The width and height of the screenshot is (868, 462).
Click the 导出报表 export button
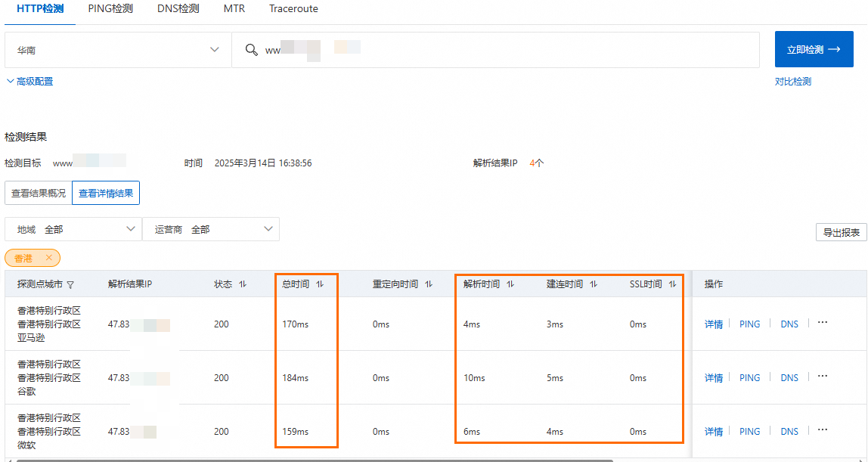click(841, 232)
